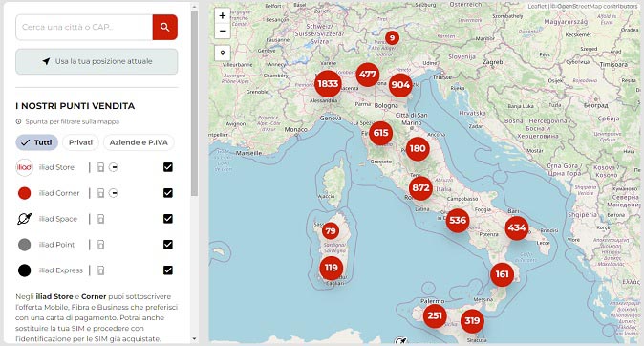Open the 319 cluster marker in Sicily
Screen dimensions: 644x346
click(472, 321)
